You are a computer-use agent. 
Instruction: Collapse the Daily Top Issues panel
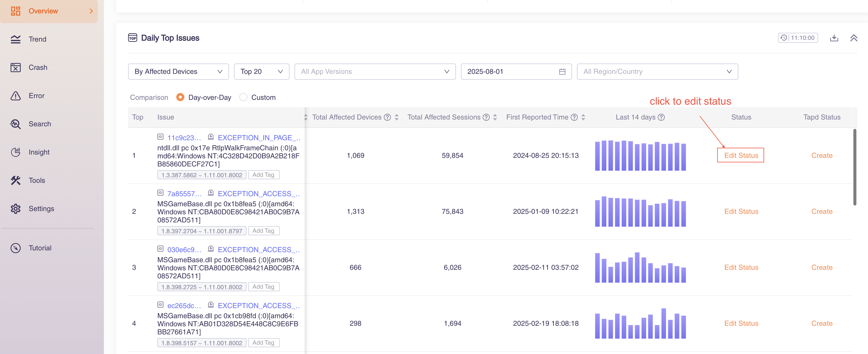coord(854,38)
